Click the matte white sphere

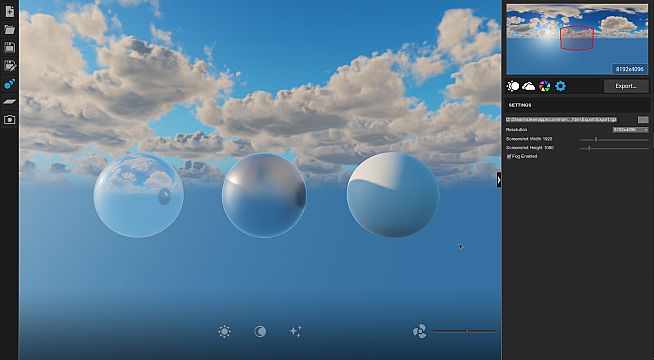393,195
